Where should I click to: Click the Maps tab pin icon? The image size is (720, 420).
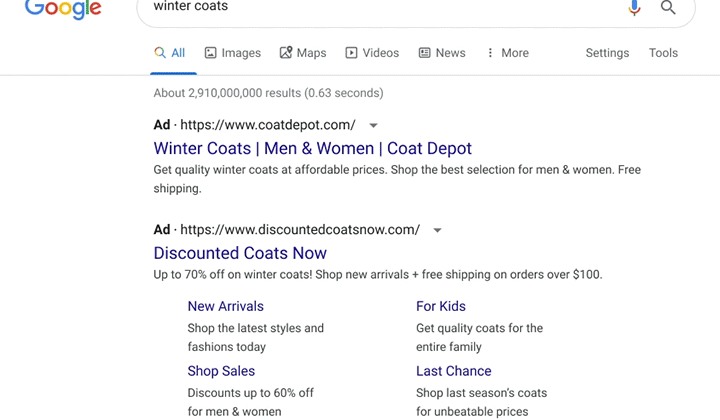pyautogui.click(x=286, y=52)
